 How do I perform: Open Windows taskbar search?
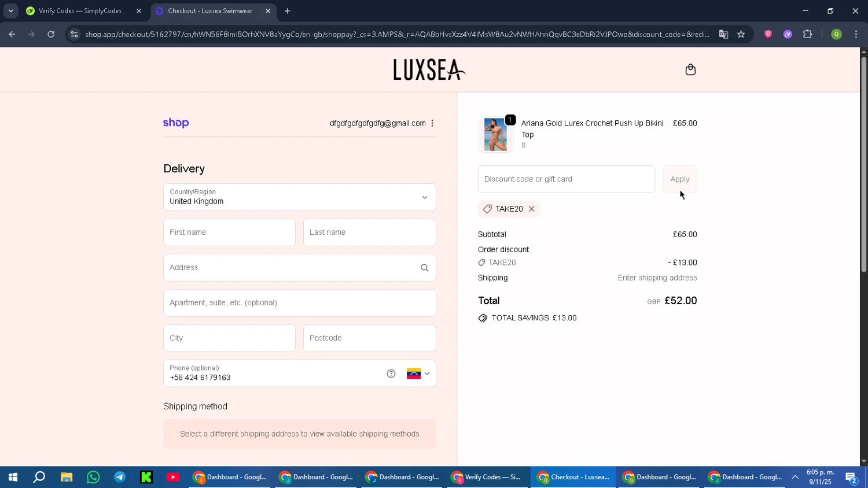tap(39, 477)
